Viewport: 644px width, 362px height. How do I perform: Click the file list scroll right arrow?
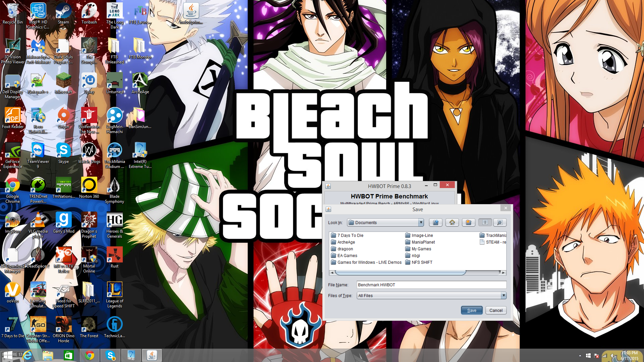[503, 273]
